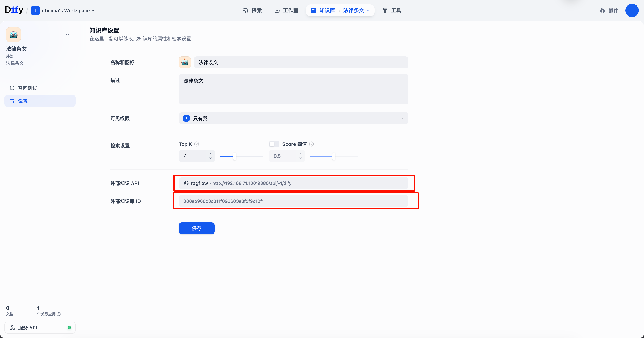Open the 服务 API button

(x=40, y=328)
